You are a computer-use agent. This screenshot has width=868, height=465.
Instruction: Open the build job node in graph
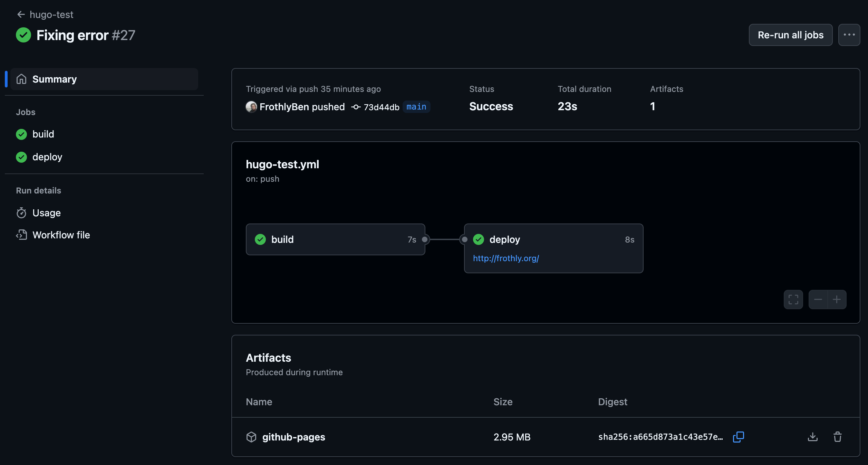click(x=335, y=239)
